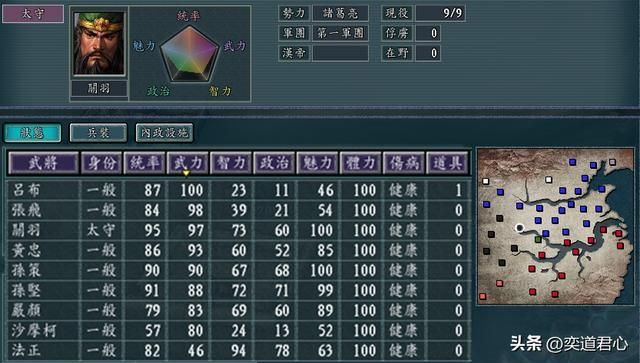Click the 勢力 value 諸葛亮
Viewport: 640px width, 363px height.
pos(340,13)
